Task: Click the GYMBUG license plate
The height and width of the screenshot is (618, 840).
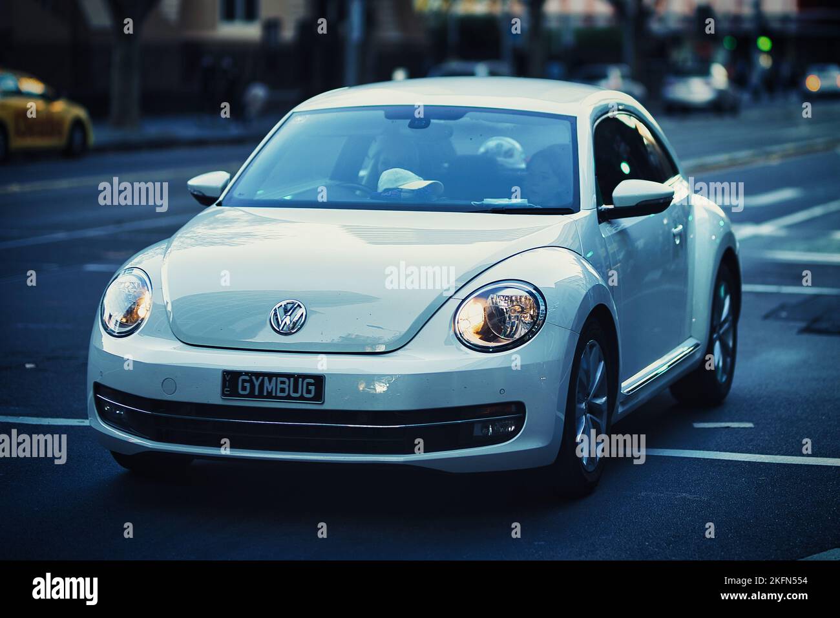Action: [x=273, y=387]
